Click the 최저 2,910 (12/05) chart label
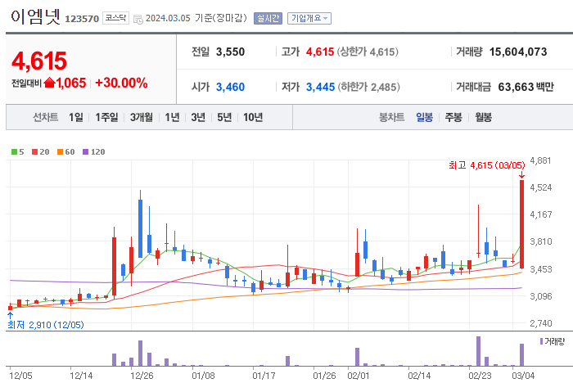 [x=46, y=325]
